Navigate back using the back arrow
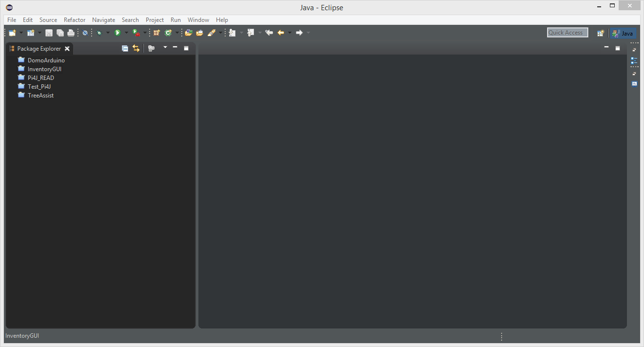The height and width of the screenshot is (347, 644). (280, 33)
